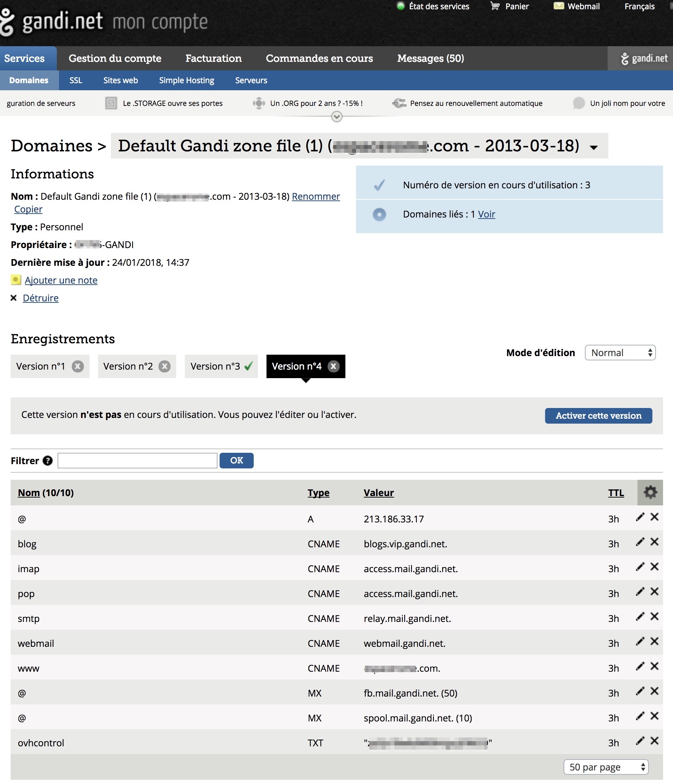
Task: Expand the zone file title dropdown arrow
Action: point(594,147)
